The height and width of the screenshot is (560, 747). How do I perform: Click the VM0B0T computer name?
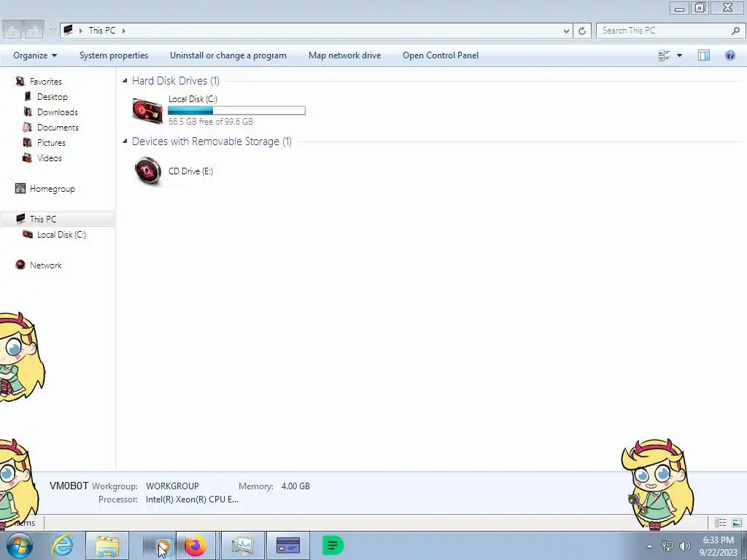click(69, 486)
